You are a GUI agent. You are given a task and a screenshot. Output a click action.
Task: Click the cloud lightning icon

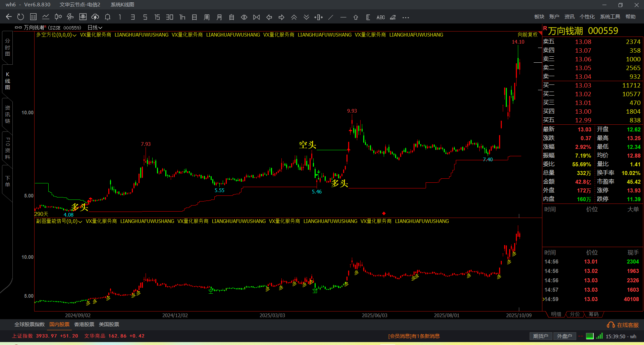(x=95, y=17)
